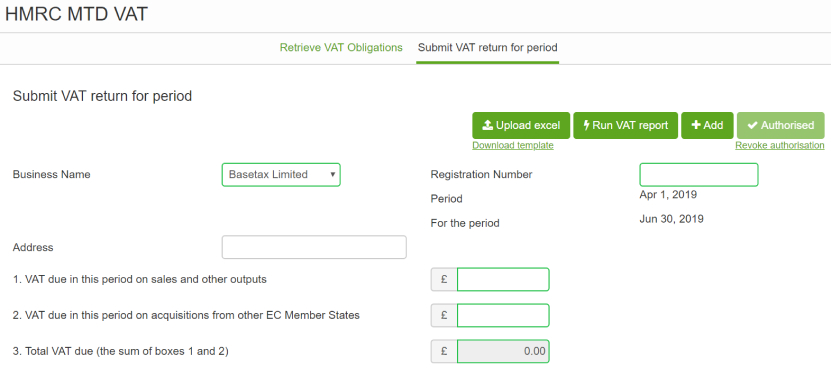Switch to Retrieve VAT Obligations tab

[x=341, y=48]
